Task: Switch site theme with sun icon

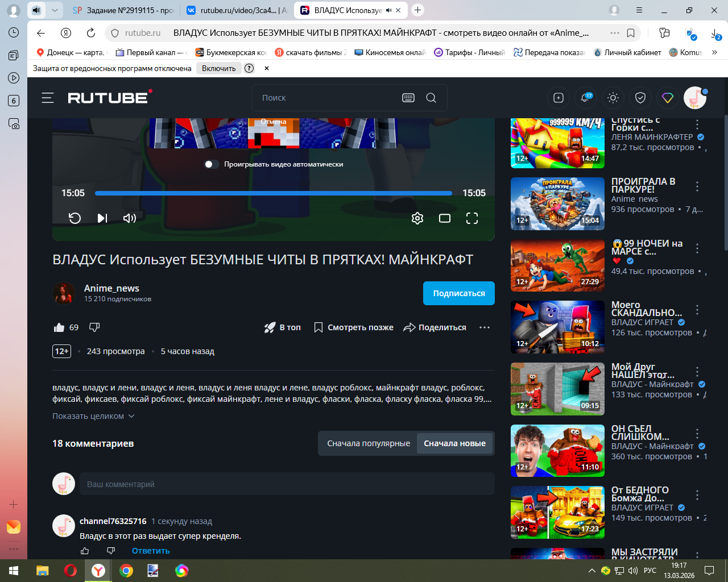Action: (x=613, y=98)
